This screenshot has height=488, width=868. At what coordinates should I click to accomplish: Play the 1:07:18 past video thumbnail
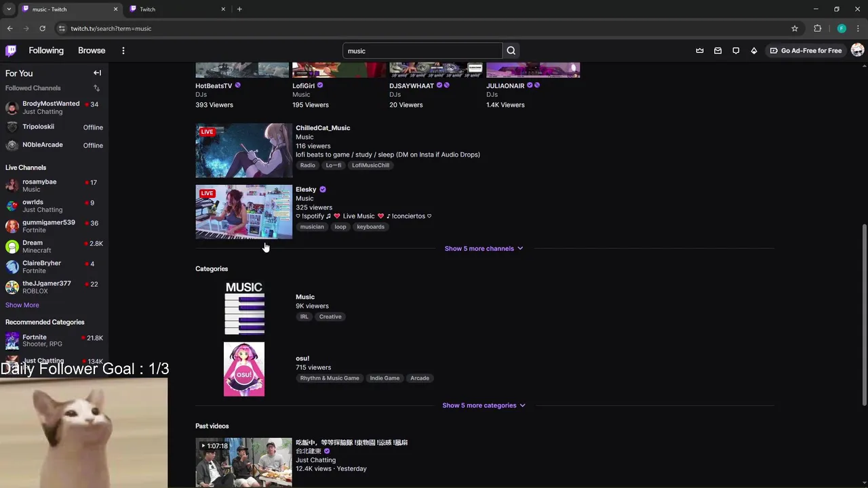click(x=244, y=462)
